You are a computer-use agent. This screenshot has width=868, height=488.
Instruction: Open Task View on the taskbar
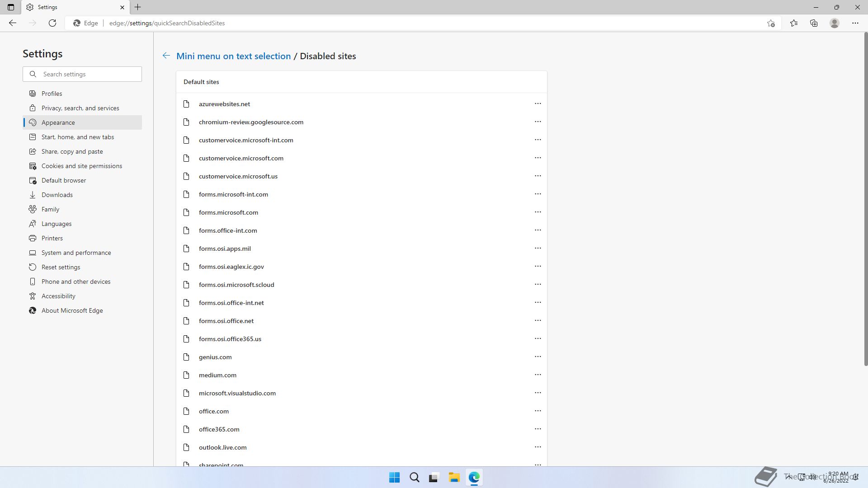[434, 477]
